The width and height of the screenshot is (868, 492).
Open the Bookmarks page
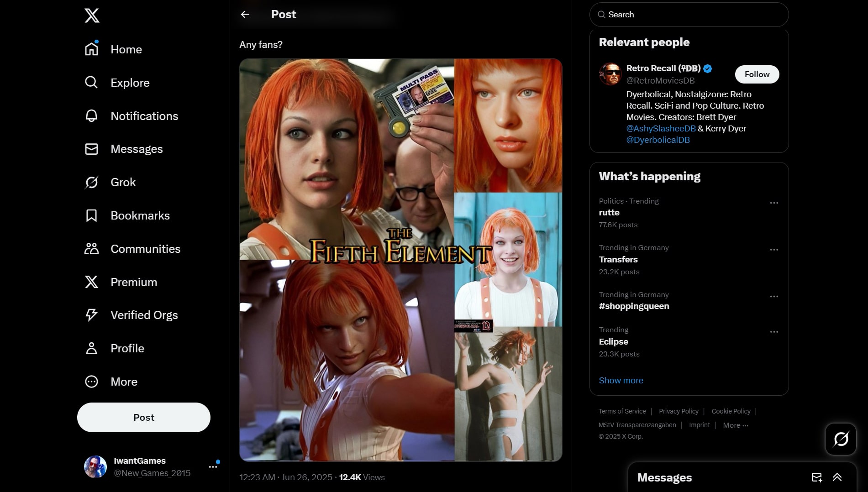[127, 215]
